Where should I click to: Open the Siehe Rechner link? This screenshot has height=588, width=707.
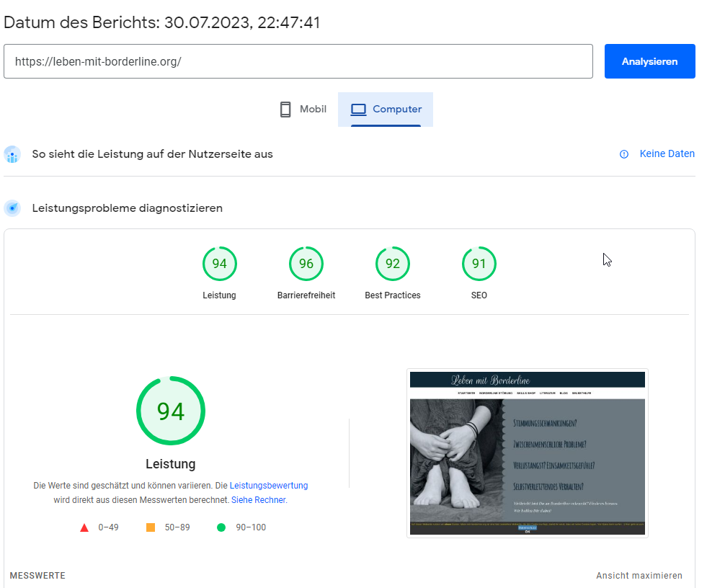coord(258,500)
